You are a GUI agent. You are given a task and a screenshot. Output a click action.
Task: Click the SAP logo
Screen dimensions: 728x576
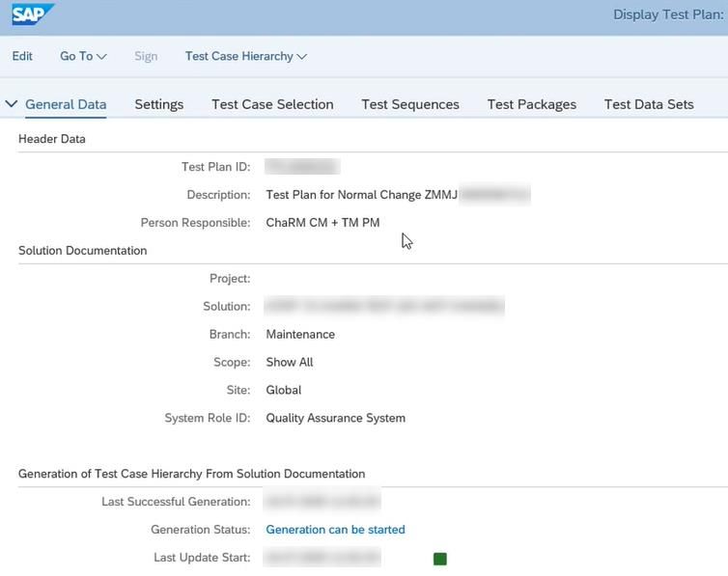point(32,14)
